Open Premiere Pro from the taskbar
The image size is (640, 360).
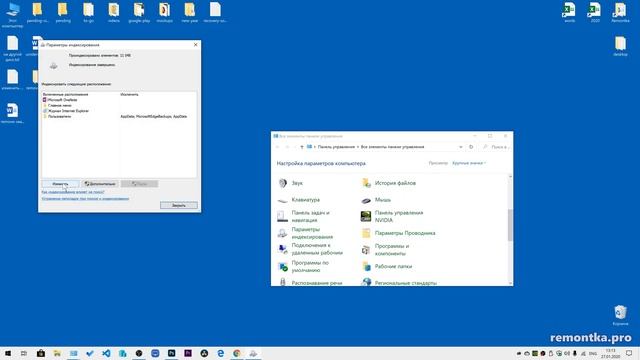188,353
